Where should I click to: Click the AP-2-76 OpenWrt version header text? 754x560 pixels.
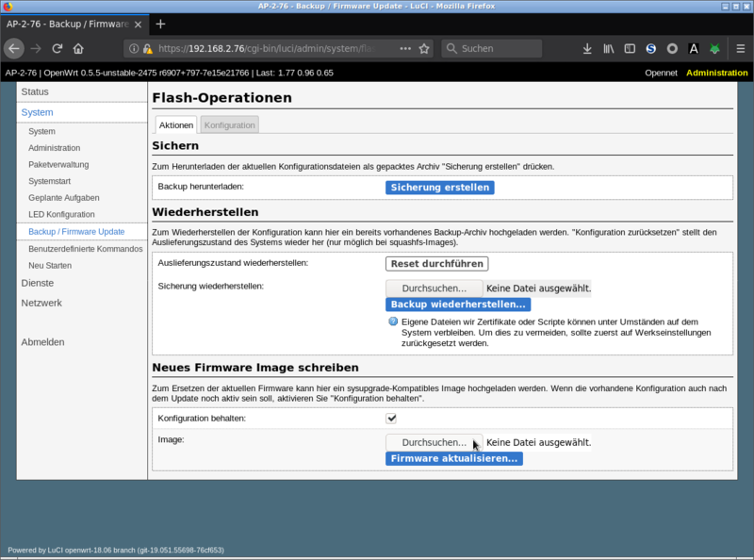[170, 73]
